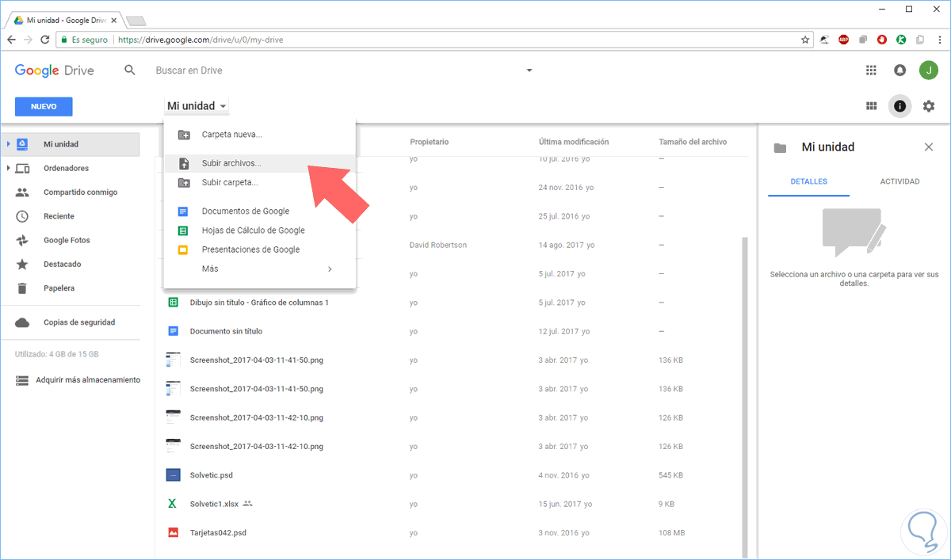Open Ordenadores in the sidebar
Screen dimensions: 951x560
pos(66,168)
